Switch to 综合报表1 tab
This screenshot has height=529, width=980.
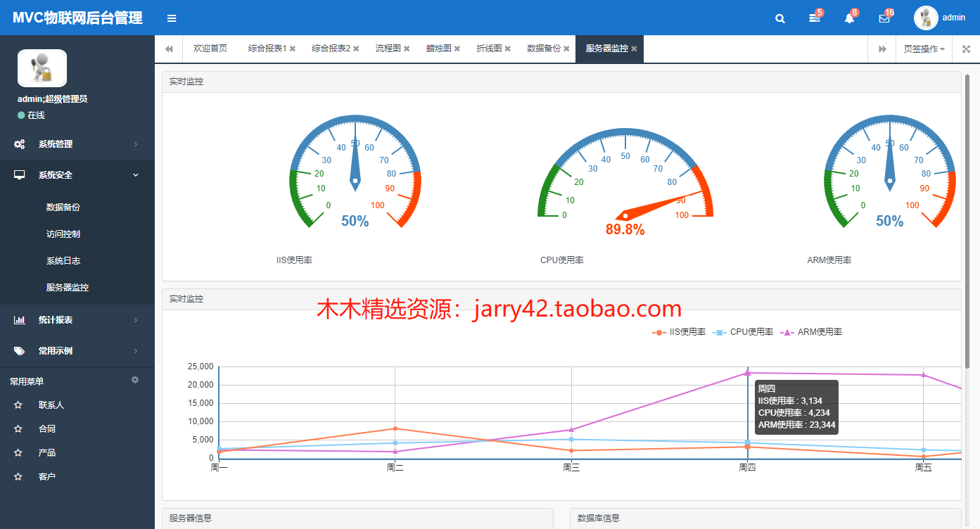tap(267, 49)
